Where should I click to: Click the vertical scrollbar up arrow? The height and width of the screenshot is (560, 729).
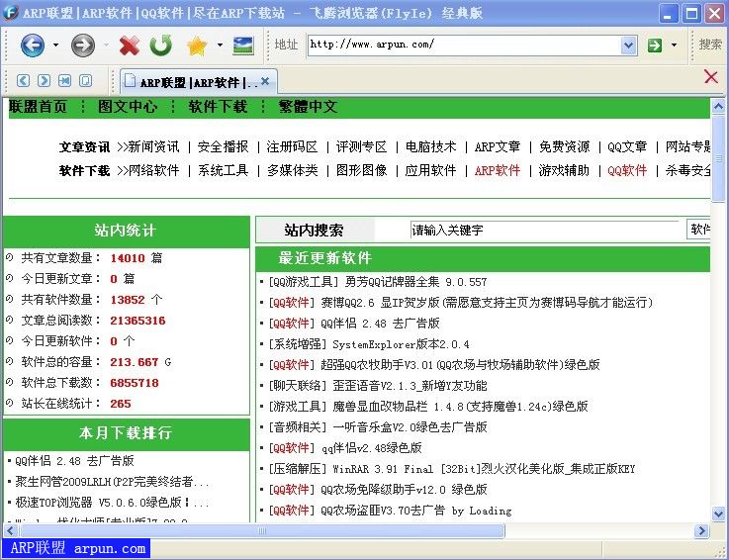(x=718, y=107)
